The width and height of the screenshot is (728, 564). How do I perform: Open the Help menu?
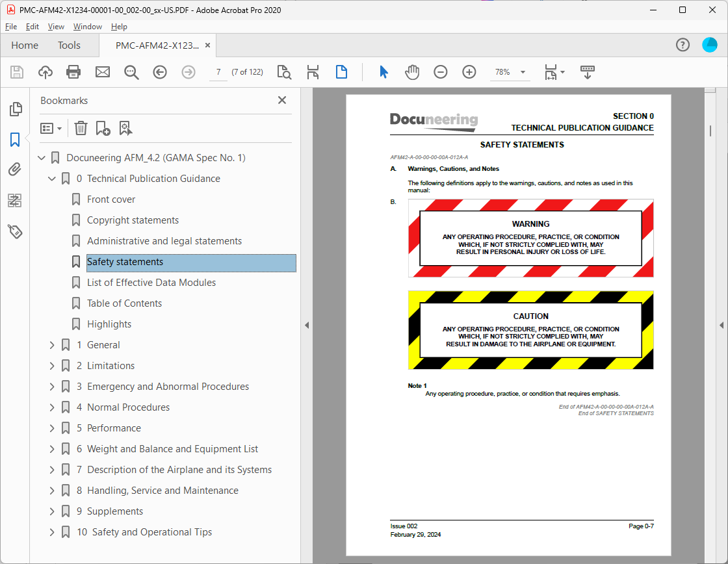point(119,27)
